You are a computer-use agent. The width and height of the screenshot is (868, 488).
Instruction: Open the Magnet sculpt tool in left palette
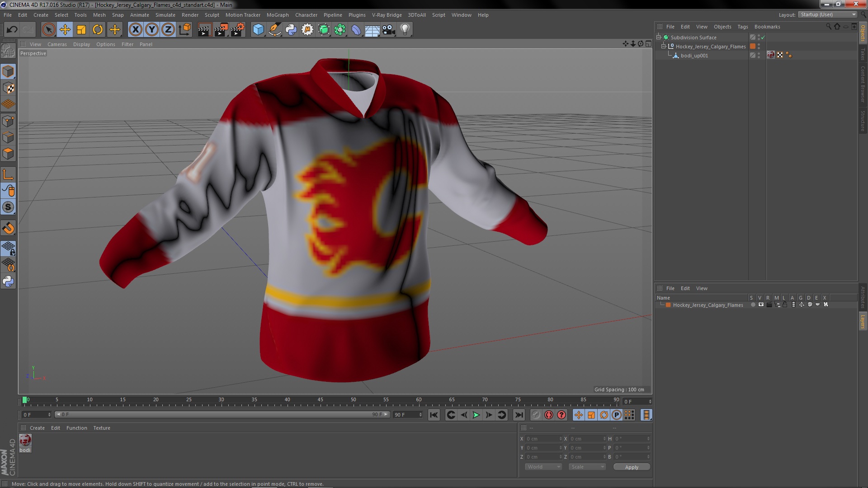click(8, 228)
